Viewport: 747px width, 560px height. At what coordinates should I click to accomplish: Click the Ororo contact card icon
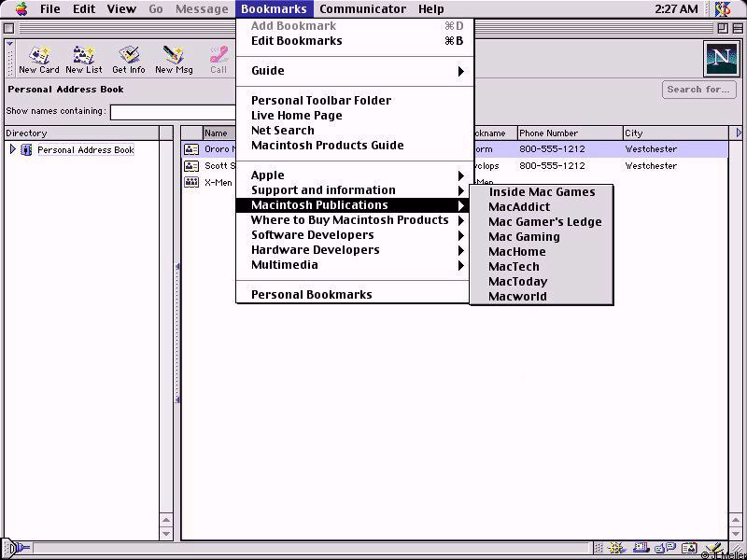(191, 149)
